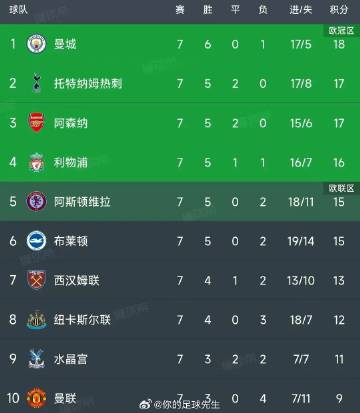Open team 阿斯顿维拉 from the table
Image resolution: width=360 pixels, height=413 pixels.
coord(82,202)
